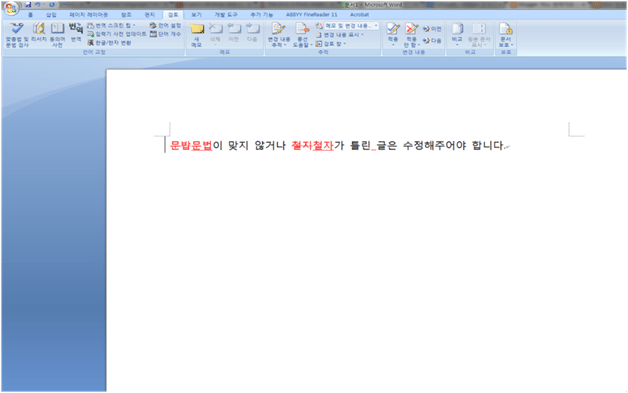Toggle Track Changes (변경 내용 추적)
This screenshot has width=628, height=393.
coord(279,35)
